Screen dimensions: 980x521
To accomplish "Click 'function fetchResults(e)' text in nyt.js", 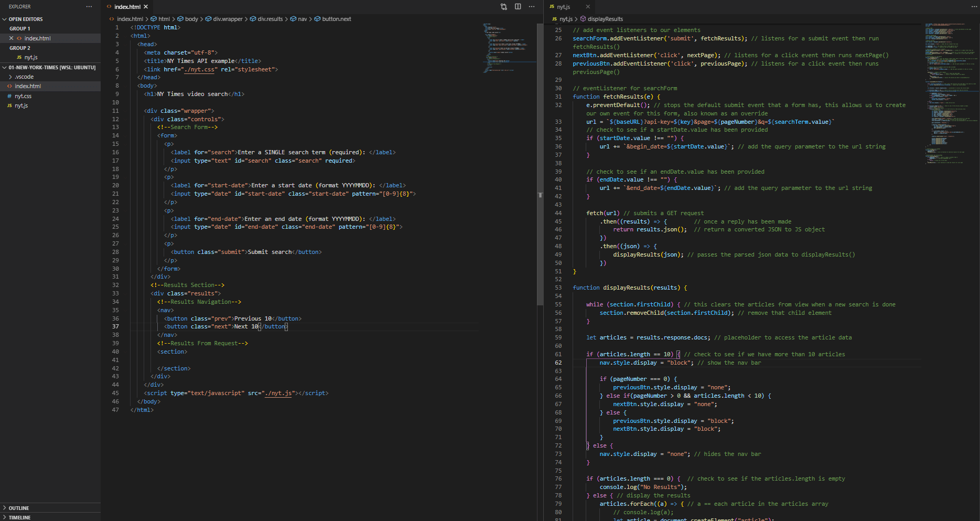I will 617,97.
